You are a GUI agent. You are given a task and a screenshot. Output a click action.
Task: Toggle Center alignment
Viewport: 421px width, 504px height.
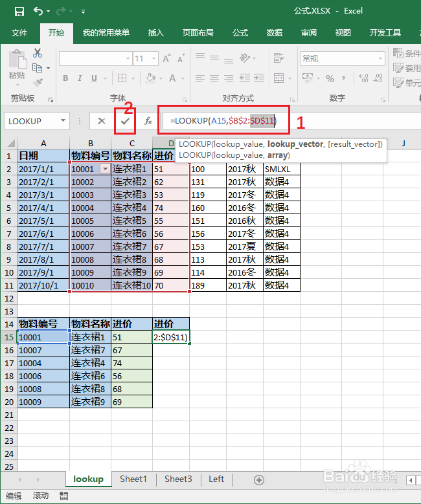[214, 78]
